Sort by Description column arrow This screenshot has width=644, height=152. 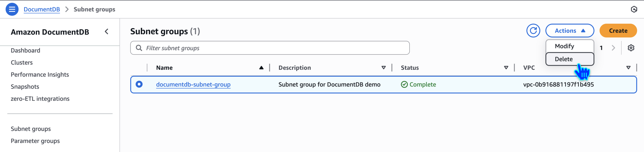384,68
